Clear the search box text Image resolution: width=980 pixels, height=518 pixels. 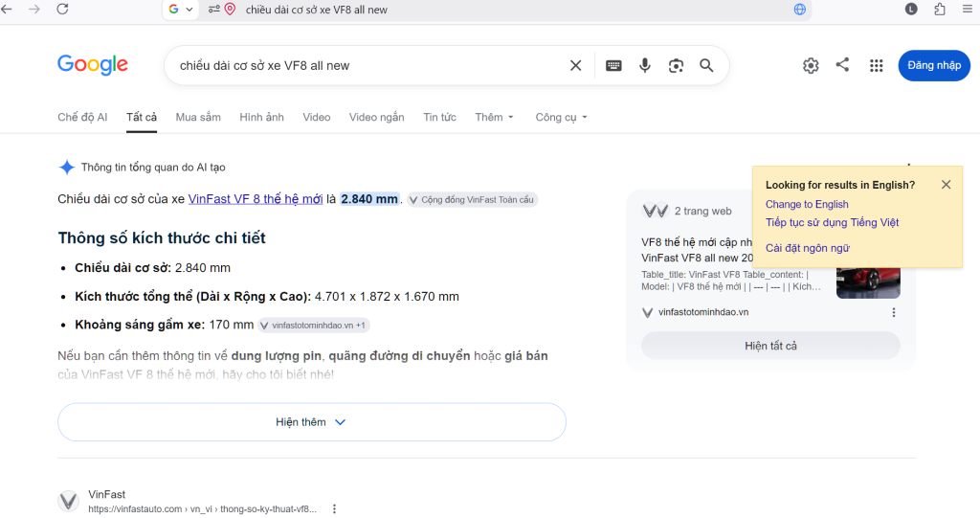[575, 65]
